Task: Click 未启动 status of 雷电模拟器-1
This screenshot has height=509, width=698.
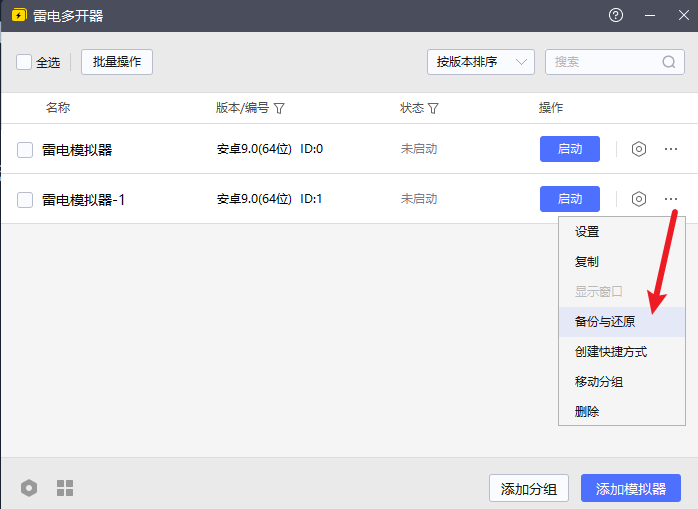Action: point(418,199)
